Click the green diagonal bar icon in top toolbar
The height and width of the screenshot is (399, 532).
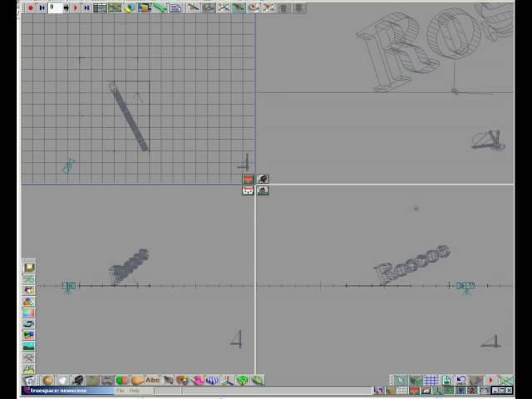tap(160, 7)
